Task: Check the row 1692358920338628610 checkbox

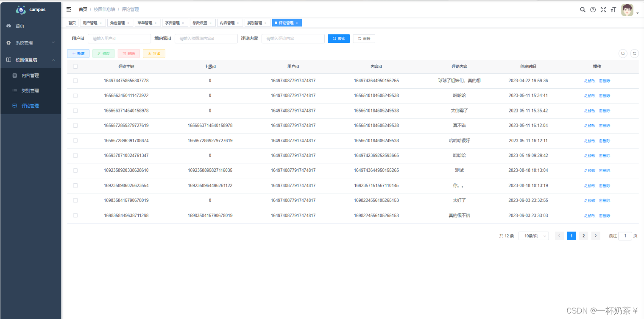Action: click(x=75, y=170)
